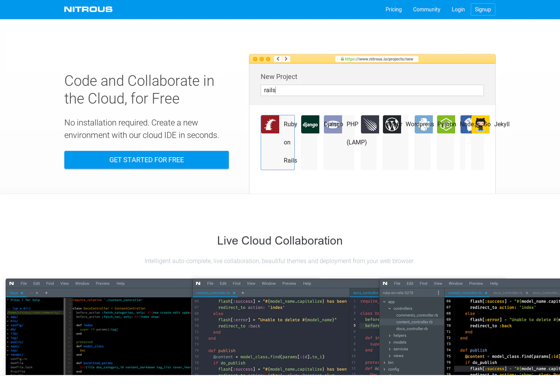Open Window menu in middle IDE
This screenshot has height=392, width=560.
[x=269, y=284]
